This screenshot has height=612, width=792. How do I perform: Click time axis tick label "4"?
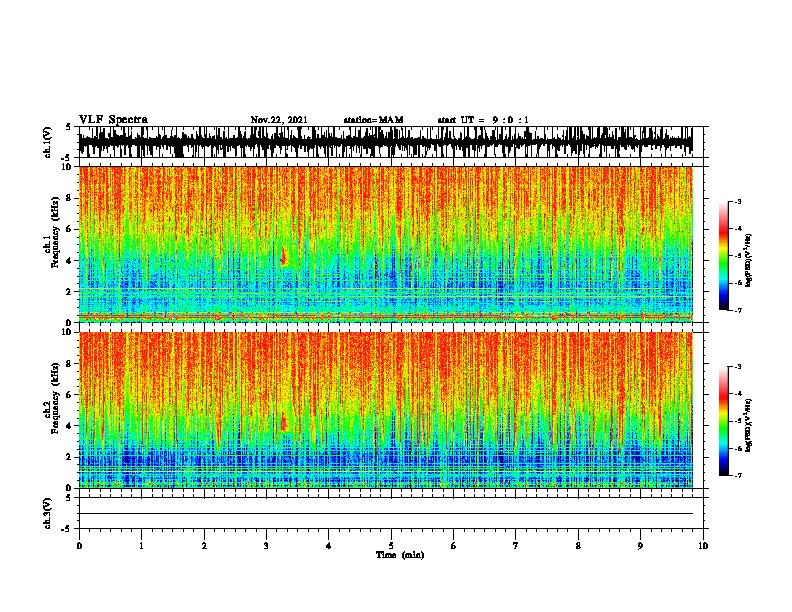329,546
